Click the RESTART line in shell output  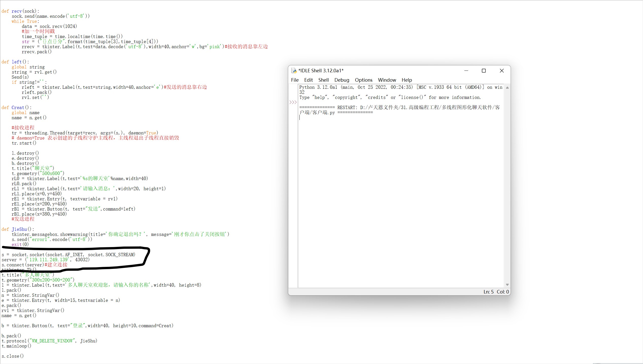coord(400,110)
